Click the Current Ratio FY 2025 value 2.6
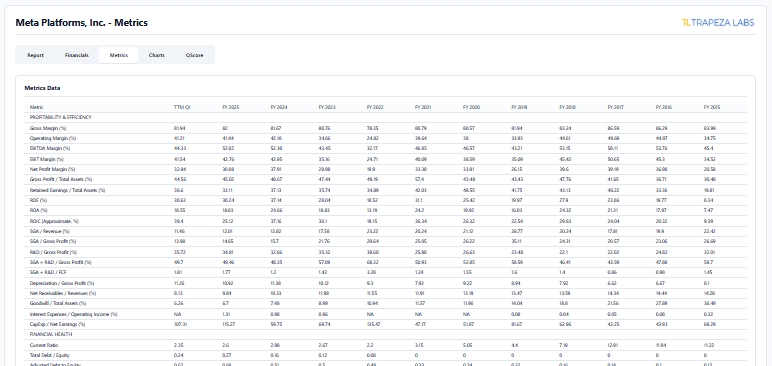Image resolution: width=772 pixels, height=366 pixels. [225, 345]
